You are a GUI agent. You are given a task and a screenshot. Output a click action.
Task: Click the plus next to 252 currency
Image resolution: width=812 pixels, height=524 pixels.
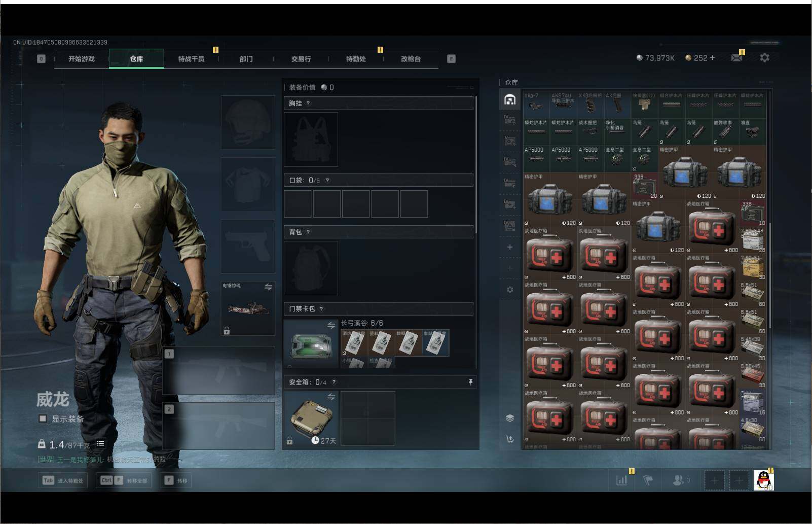tap(713, 58)
